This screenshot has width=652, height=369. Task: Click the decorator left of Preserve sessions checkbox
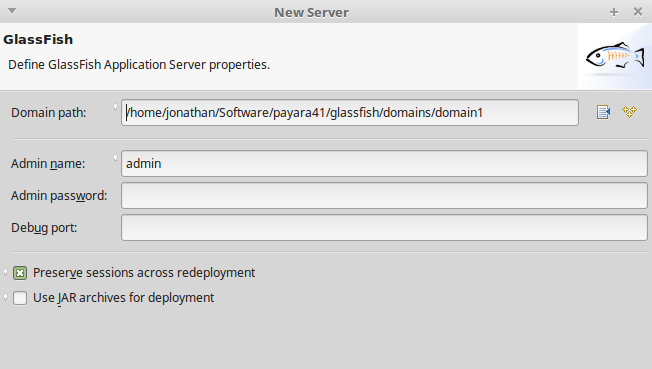(x=5, y=272)
